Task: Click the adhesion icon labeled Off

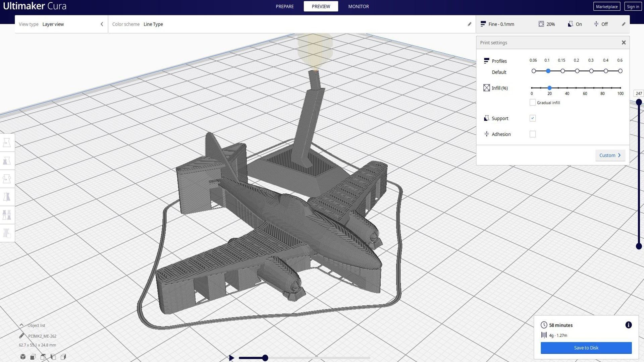Action: coord(596,24)
